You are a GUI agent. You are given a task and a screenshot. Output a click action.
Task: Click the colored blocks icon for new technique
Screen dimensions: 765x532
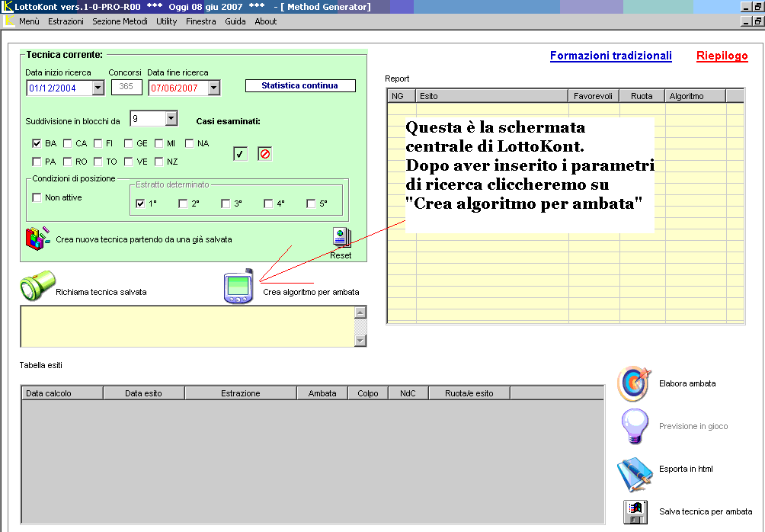point(37,238)
